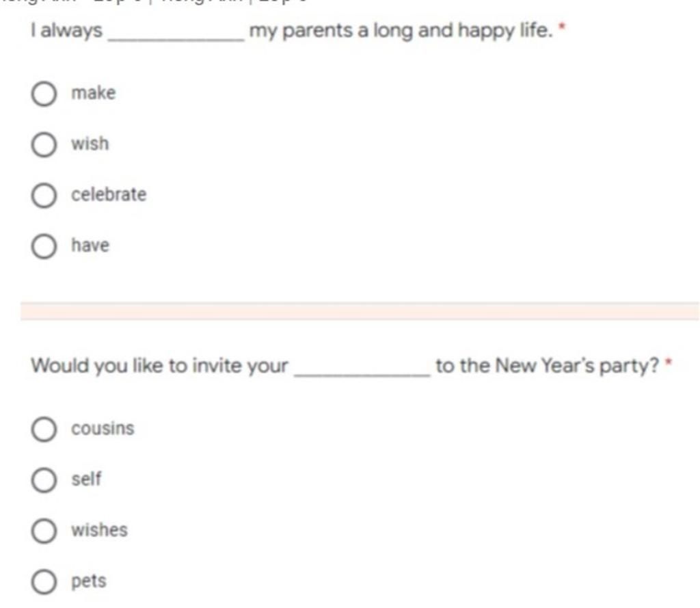This screenshot has width=700, height=608.
Task: Click the blank line after 'invite your'
Action: pyautogui.click(x=362, y=375)
